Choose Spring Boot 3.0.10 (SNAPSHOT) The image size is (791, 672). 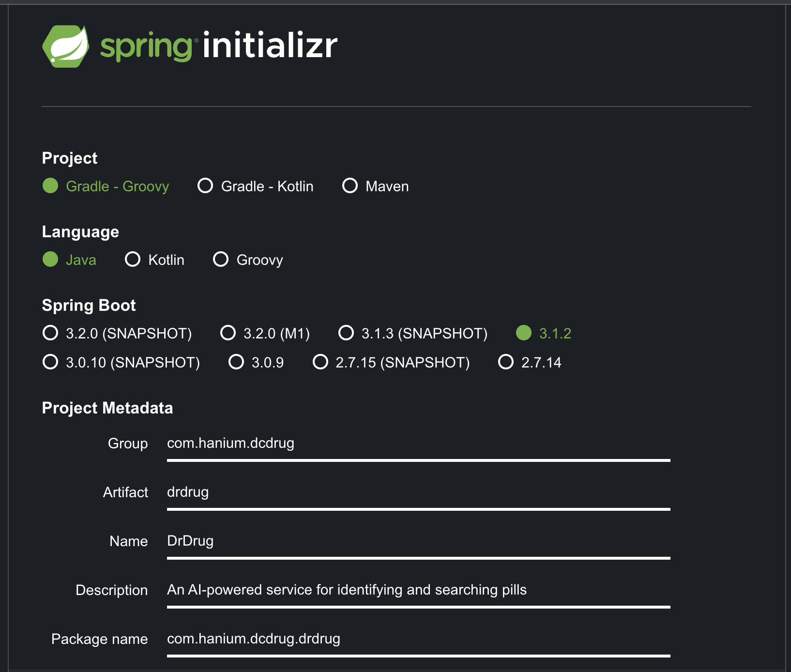click(x=121, y=362)
